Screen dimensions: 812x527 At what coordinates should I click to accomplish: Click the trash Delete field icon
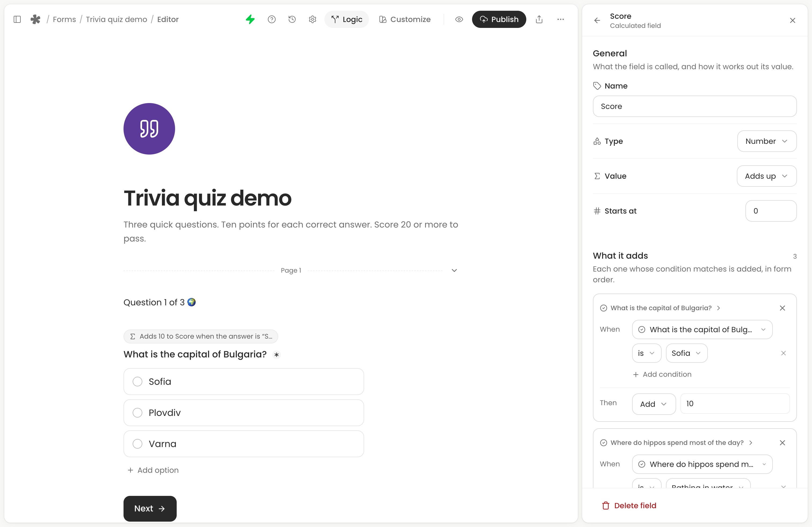tap(606, 506)
